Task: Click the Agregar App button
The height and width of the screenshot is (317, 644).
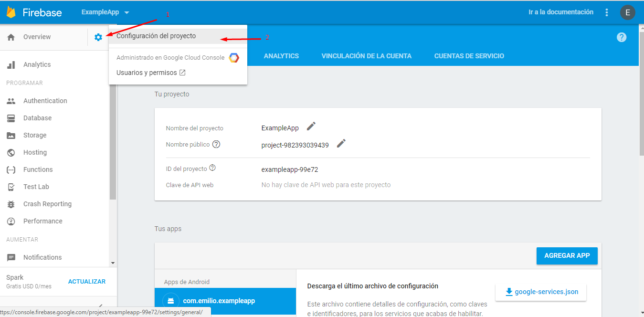Action: pos(567,255)
